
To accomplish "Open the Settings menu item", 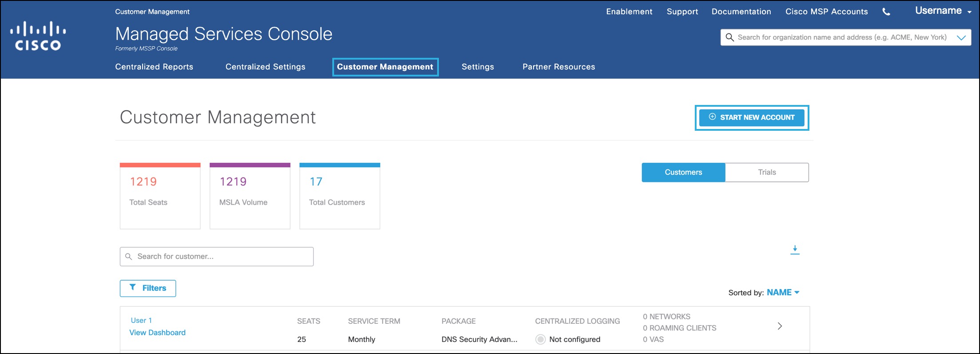I will (478, 67).
